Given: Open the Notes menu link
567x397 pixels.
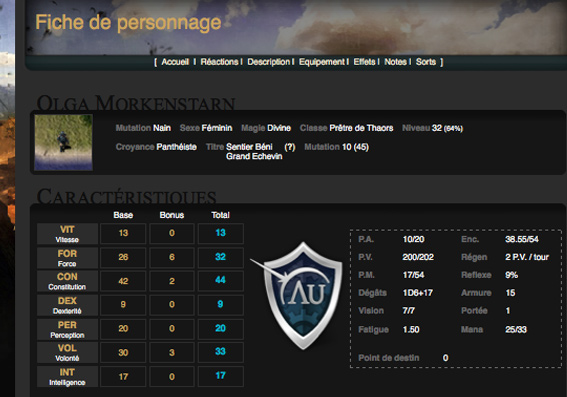Looking at the screenshot, I should coord(396,62).
